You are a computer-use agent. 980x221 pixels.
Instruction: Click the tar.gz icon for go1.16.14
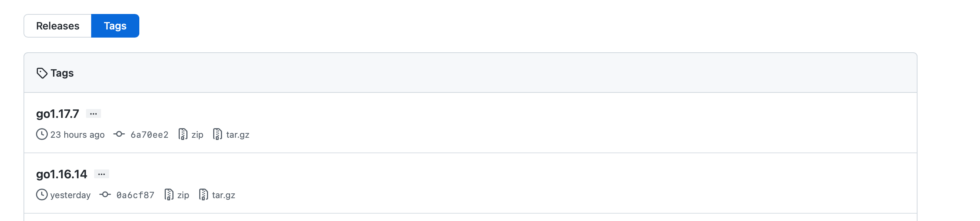[x=203, y=195]
